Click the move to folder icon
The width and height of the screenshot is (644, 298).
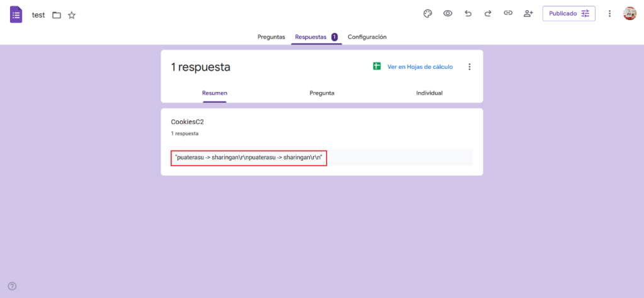pyautogui.click(x=57, y=14)
